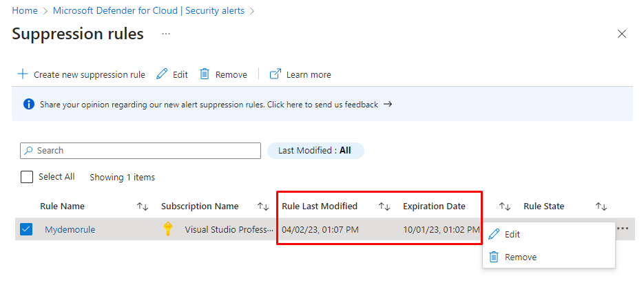Click the row's three-dot more actions icon
Screen dimensions: 644x285
coord(623,229)
